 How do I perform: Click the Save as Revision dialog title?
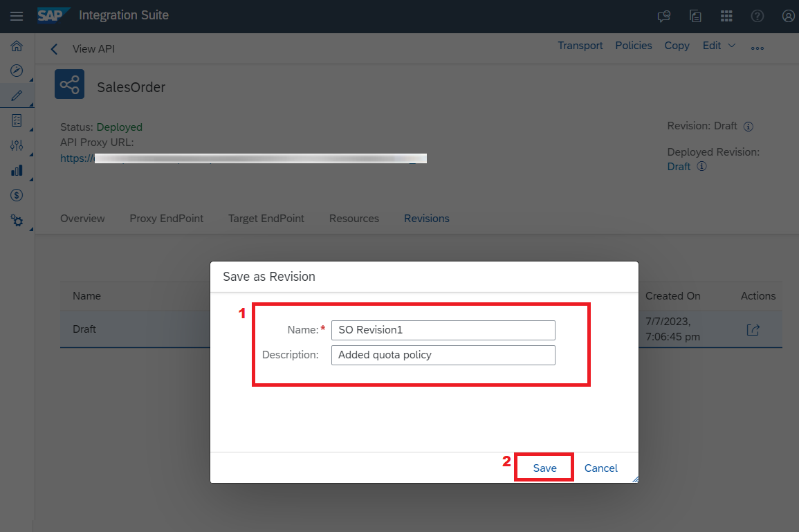coord(269,277)
